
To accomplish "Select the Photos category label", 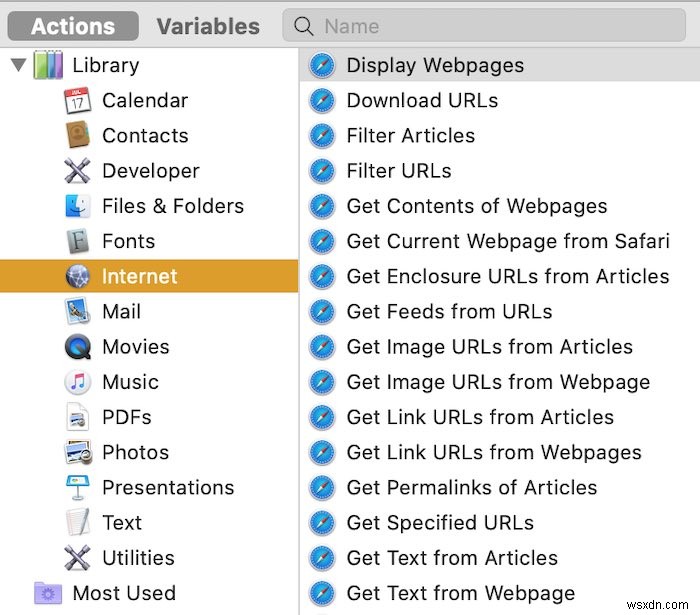I will (136, 452).
